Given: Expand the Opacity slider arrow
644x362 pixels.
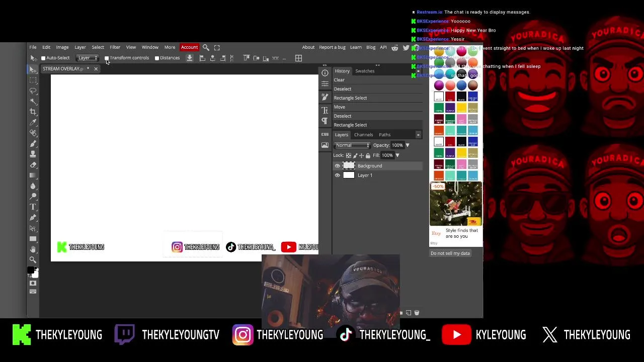Looking at the screenshot, I should click(408, 145).
